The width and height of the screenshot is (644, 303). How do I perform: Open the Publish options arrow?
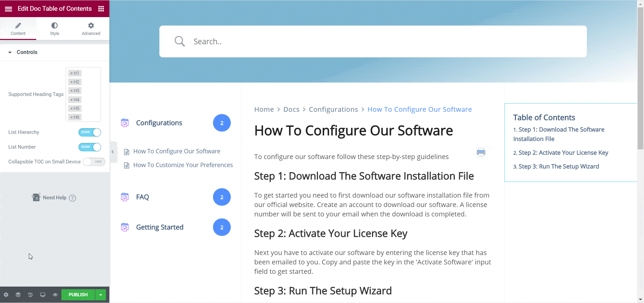pyautogui.click(x=101, y=295)
